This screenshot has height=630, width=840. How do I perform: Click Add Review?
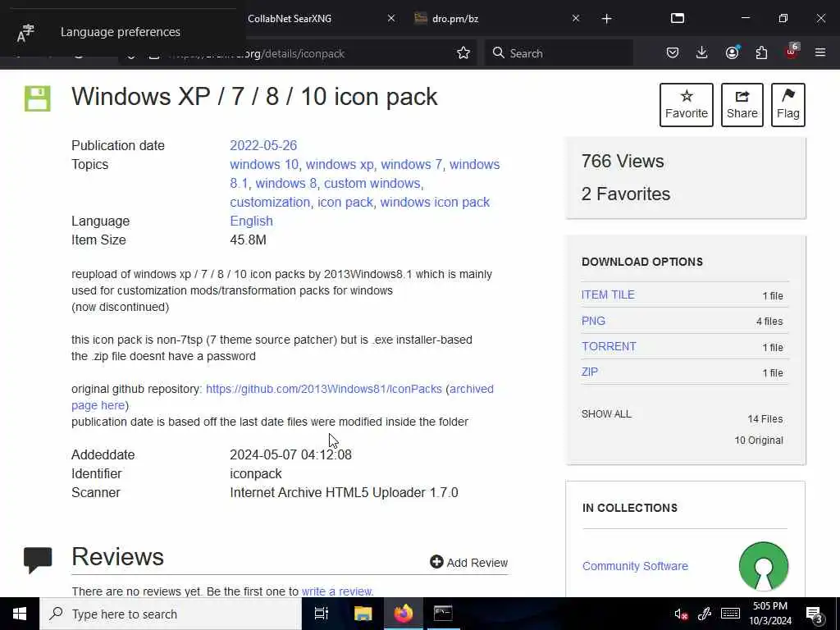pos(468,562)
